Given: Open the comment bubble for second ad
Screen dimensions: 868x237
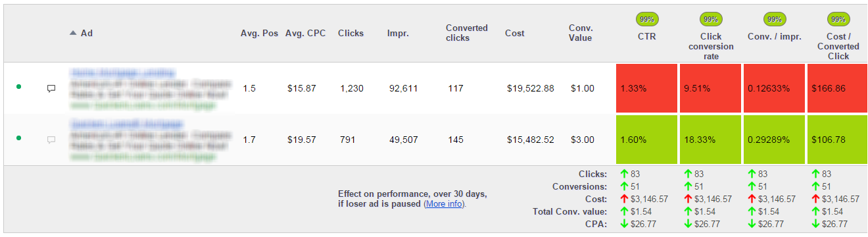Looking at the screenshot, I should 51,140.
